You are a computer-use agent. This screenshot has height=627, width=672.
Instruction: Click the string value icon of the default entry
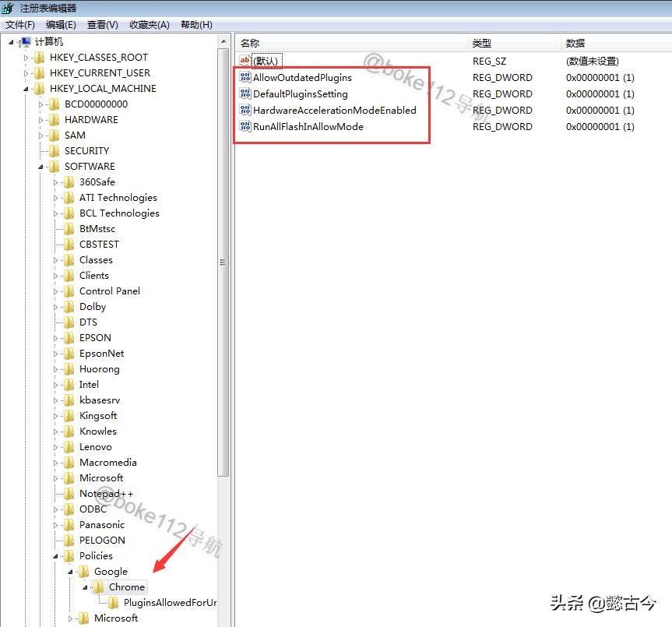pyautogui.click(x=245, y=61)
